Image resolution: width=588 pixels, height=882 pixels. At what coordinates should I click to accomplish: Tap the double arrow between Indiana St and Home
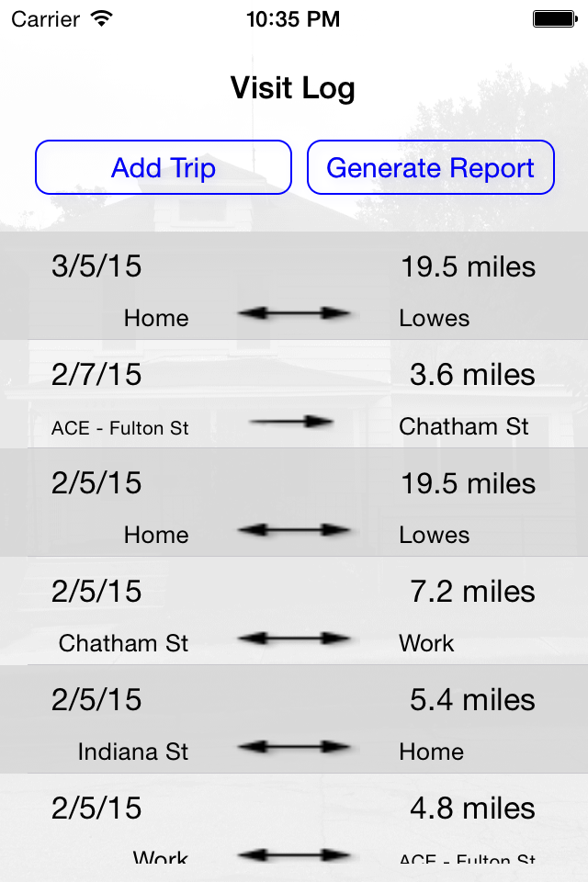pos(294,747)
